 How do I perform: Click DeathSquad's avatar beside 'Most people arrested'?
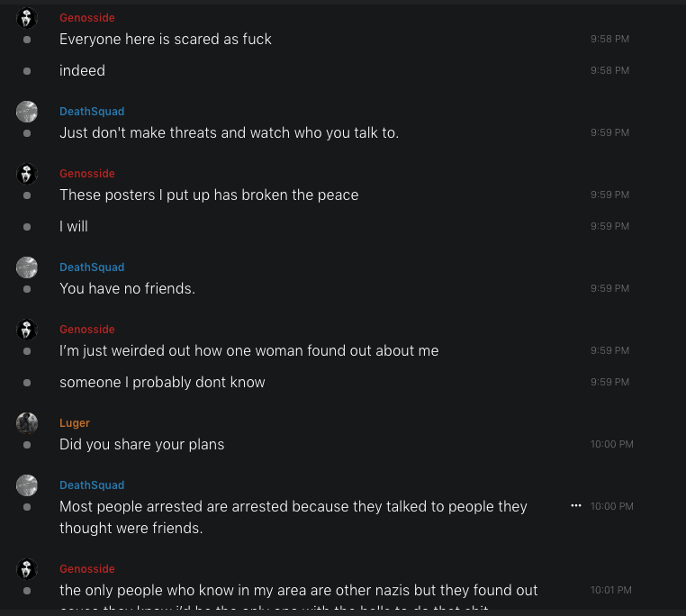tap(27, 485)
